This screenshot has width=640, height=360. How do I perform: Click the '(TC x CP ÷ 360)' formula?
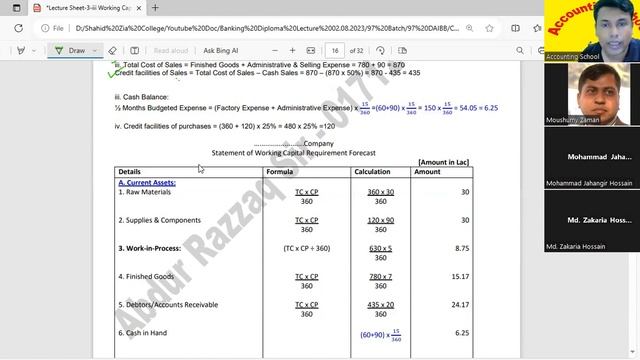[307, 248]
